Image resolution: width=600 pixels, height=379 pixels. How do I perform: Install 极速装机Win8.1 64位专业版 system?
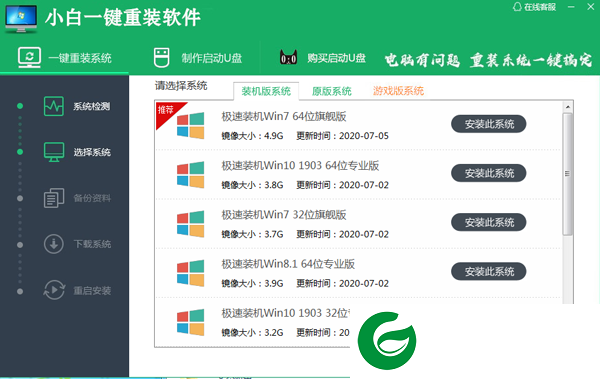pos(489,271)
